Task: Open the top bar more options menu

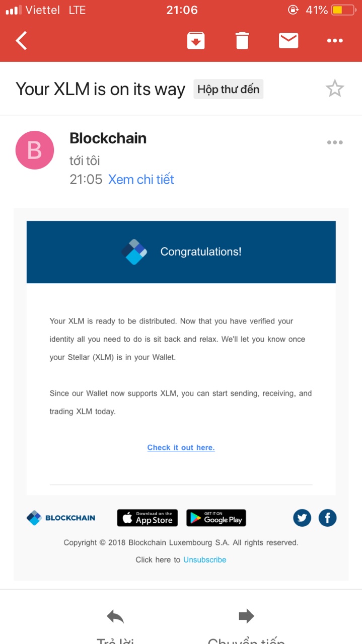Action: tap(335, 40)
